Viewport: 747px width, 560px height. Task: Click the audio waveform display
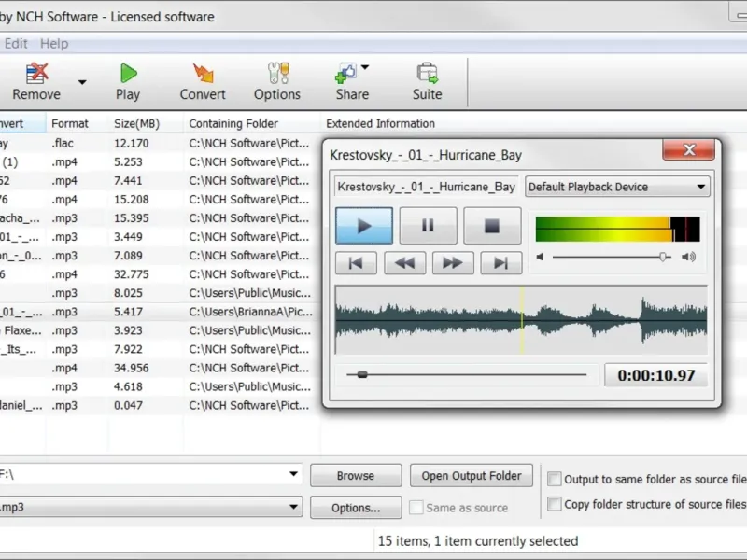[x=521, y=319]
